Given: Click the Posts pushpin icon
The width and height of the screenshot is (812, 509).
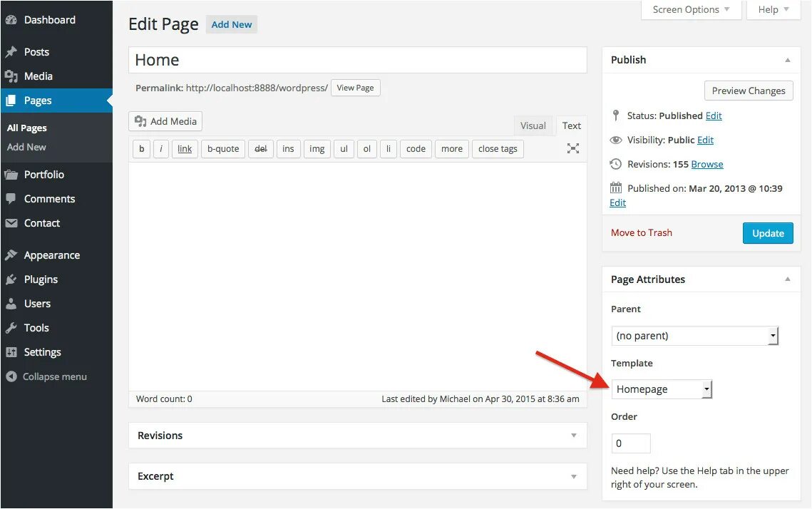Looking at the screenshot, I should tap(11, 52).
